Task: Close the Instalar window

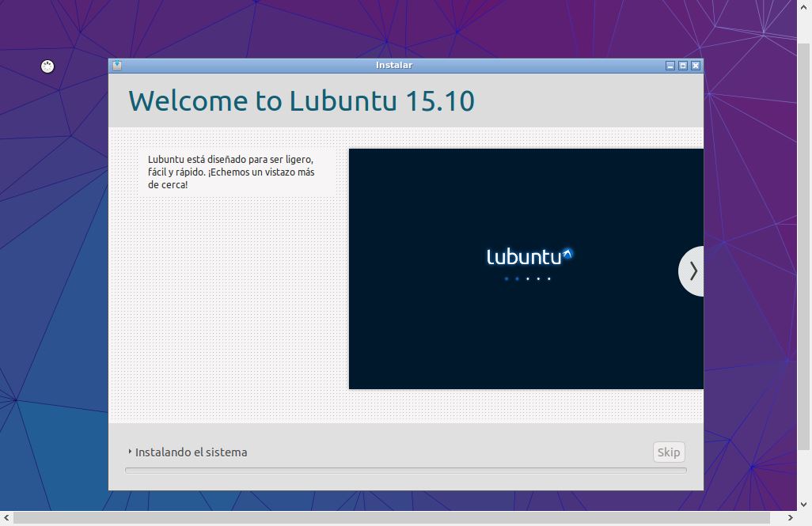Action: pyautogui.click(x=696, y=66)
